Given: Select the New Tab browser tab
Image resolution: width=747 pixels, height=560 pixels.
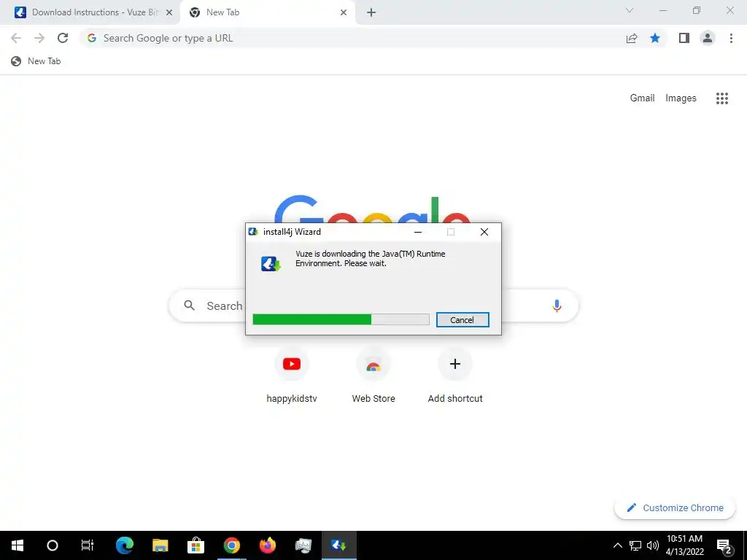Looking at the screenshot, I should point(267,12).
